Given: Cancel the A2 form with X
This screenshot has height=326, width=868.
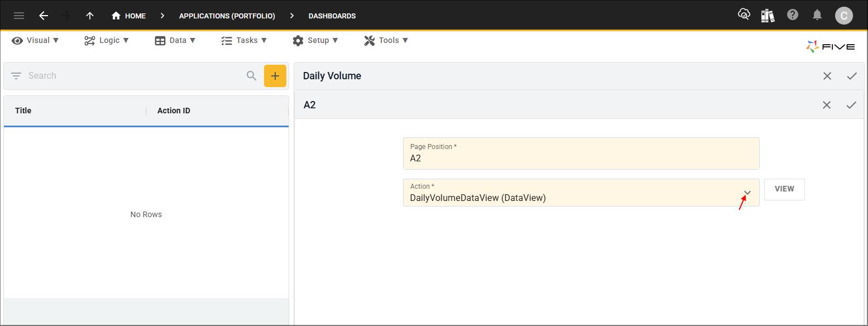Looking at the screenshot, I should pyautogui.click(x=827, y=105).
